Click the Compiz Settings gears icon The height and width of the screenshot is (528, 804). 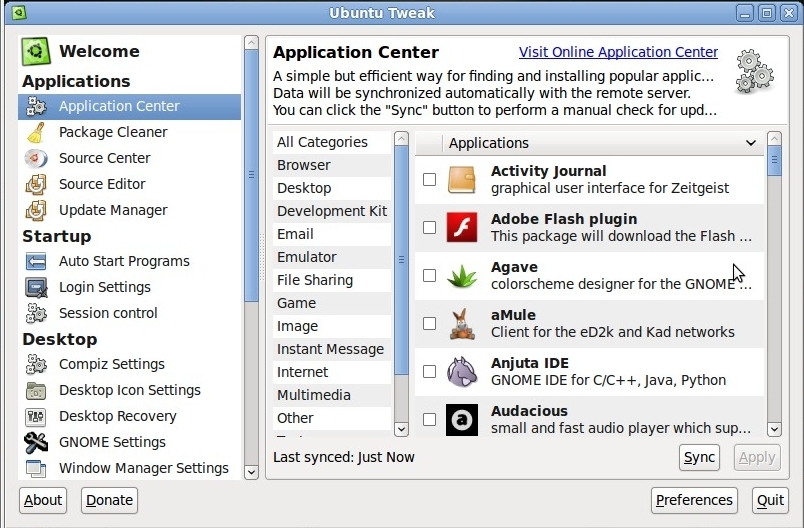(x=36, y=364)
